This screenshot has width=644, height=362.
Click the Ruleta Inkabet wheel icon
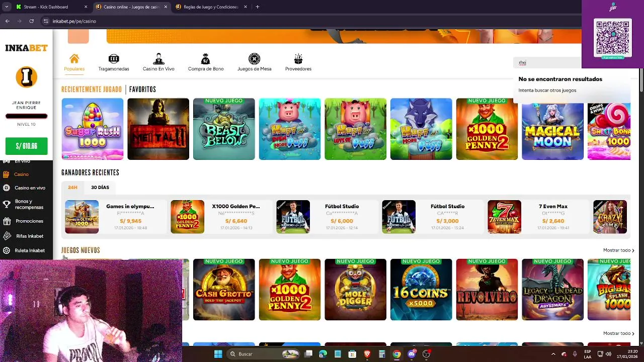point(7,250)
